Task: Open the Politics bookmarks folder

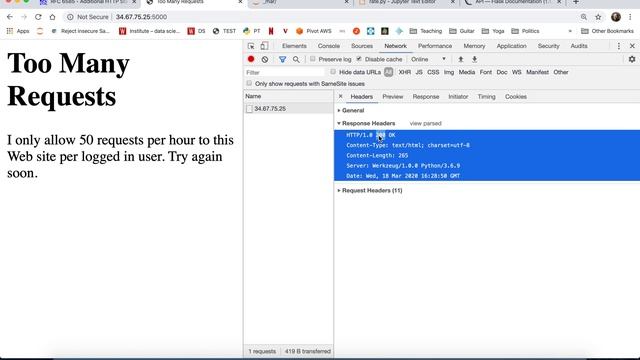Action: pos(525,31)
